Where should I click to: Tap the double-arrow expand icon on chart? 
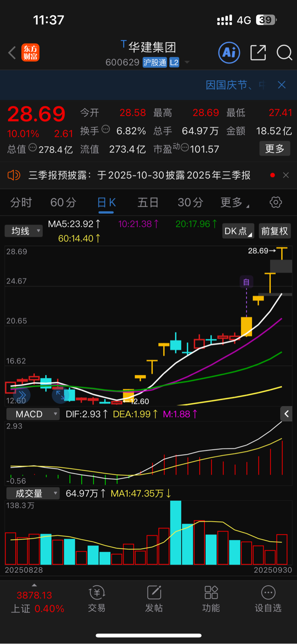point(22,395)
